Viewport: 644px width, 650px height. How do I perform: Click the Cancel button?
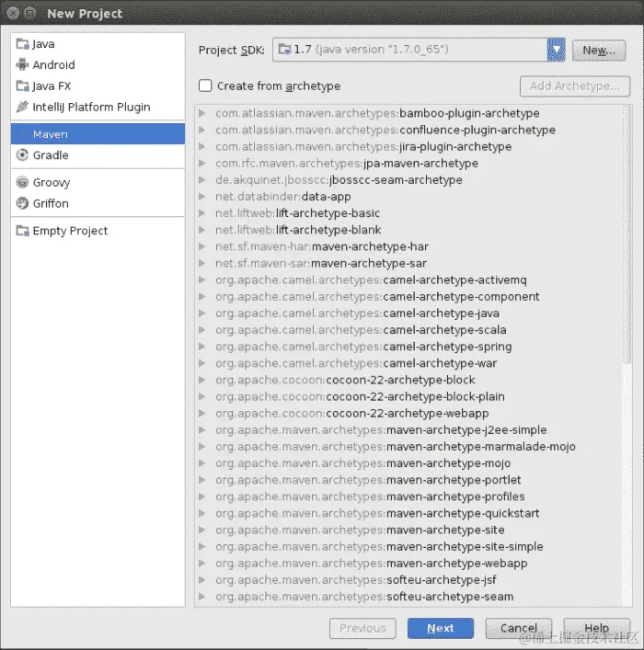point(519,629)
